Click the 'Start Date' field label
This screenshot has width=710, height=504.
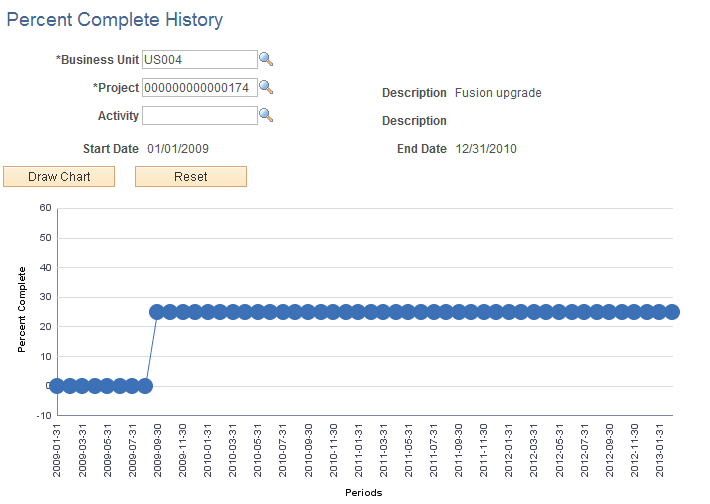point(110,149)
